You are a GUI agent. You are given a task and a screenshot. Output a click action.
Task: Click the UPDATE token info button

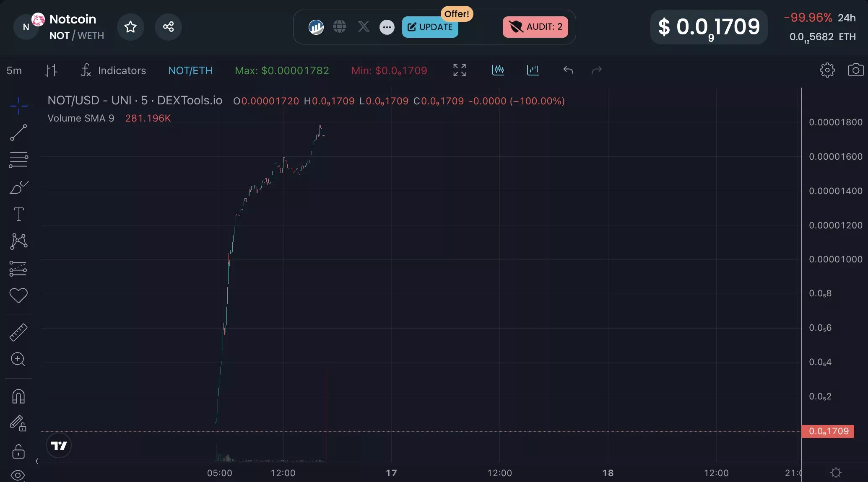coord(430,27)
